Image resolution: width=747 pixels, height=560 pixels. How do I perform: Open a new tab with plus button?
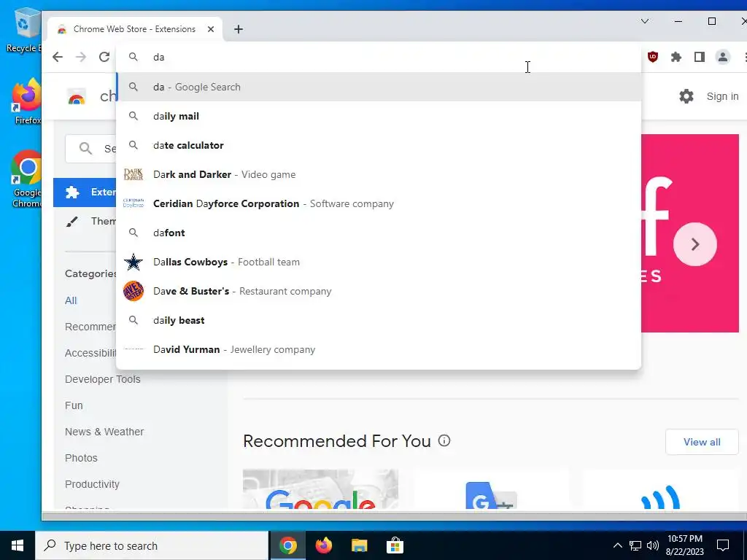click(239, 29)
